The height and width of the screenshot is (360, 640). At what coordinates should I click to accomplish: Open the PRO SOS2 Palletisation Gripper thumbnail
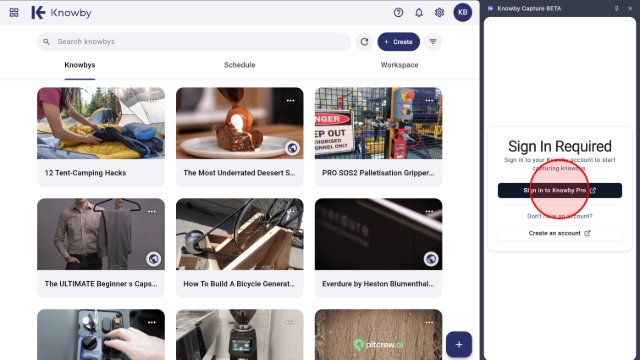point(378,123)
